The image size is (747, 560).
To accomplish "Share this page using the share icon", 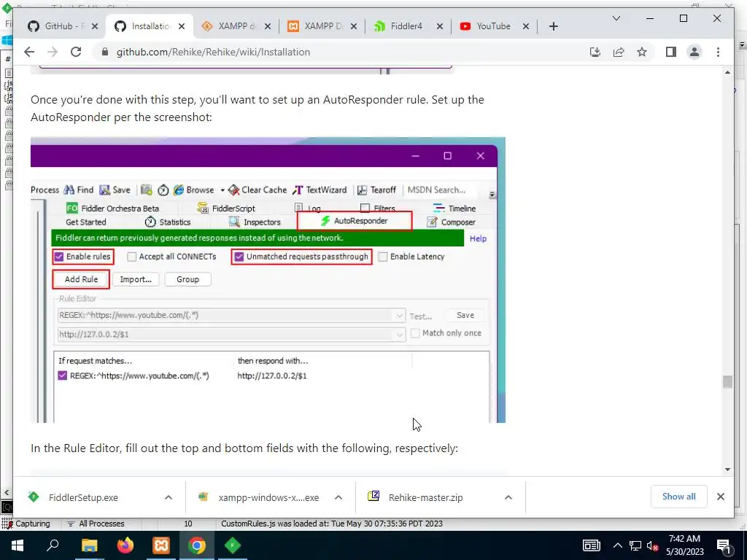I will click(x=619, y=52).
